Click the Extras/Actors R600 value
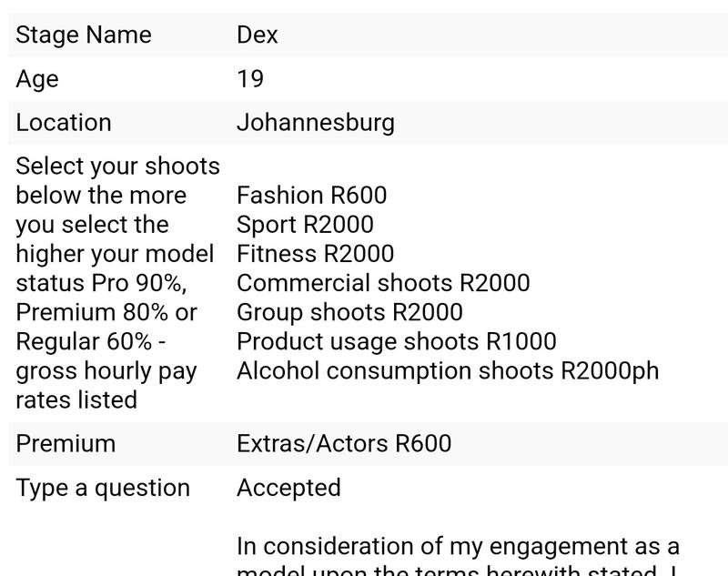This screenshot has width=728, height=576. pyautogui.click(x=344, y=443)
